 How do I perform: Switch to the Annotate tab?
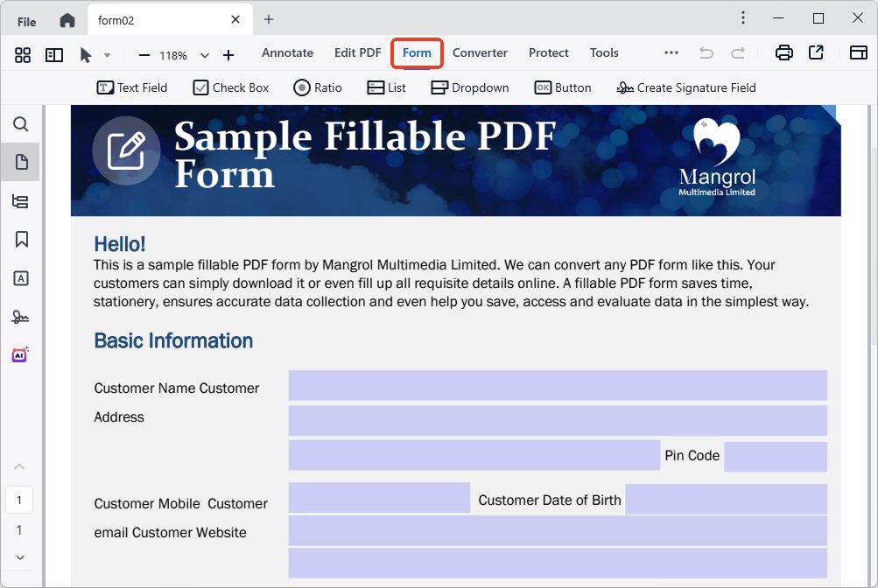click(x=287, y=53)
